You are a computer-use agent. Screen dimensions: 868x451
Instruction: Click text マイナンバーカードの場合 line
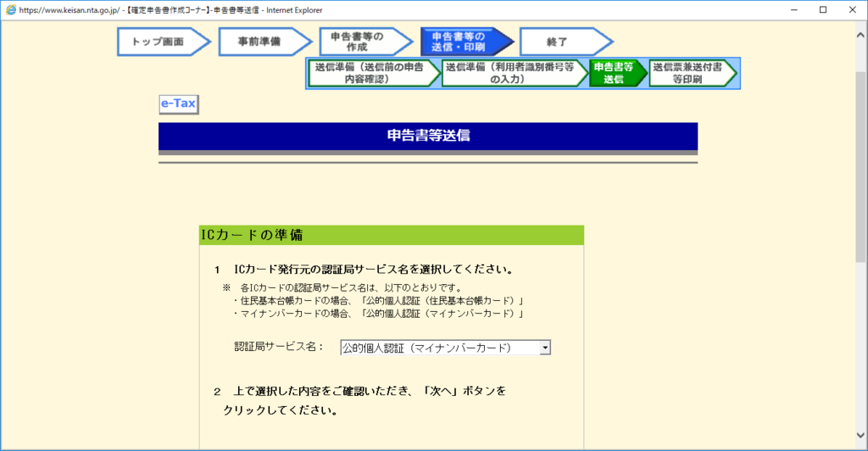(377, 314)
